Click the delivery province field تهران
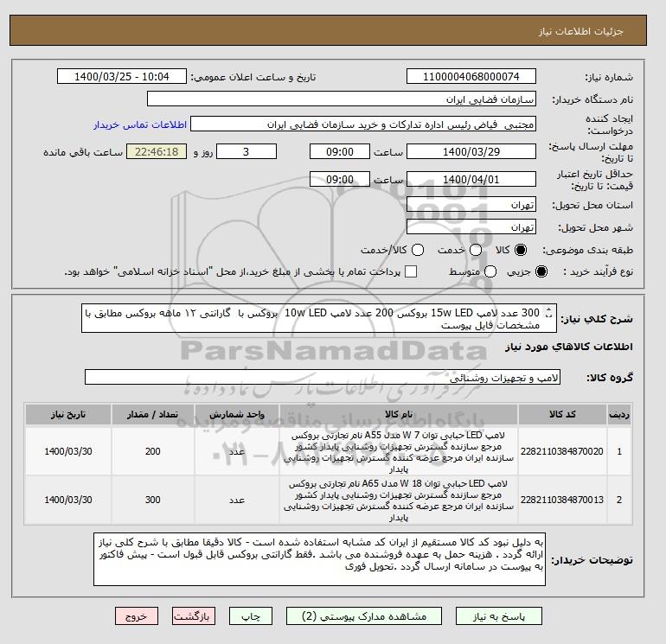This screenshot has width=666, height=644. 471,205
